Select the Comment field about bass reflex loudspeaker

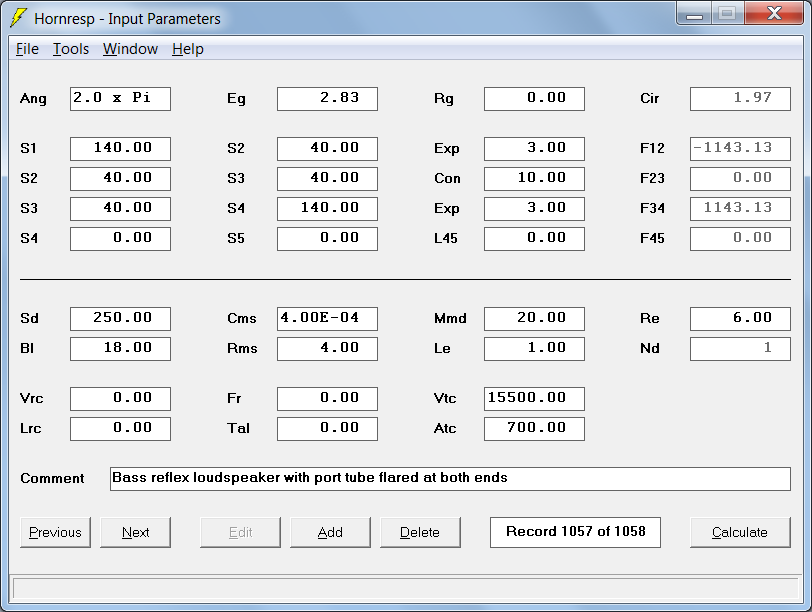click(450, 479)
